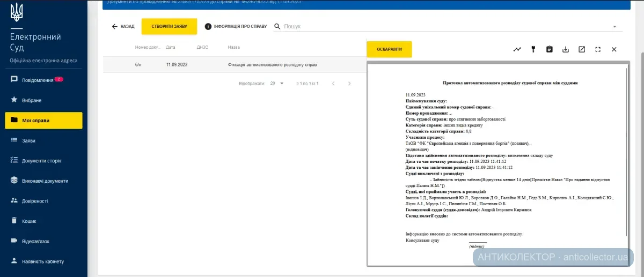644x277 pixels.
Task: Click the layers icon for Виконавчі документи
Action: 14,181
